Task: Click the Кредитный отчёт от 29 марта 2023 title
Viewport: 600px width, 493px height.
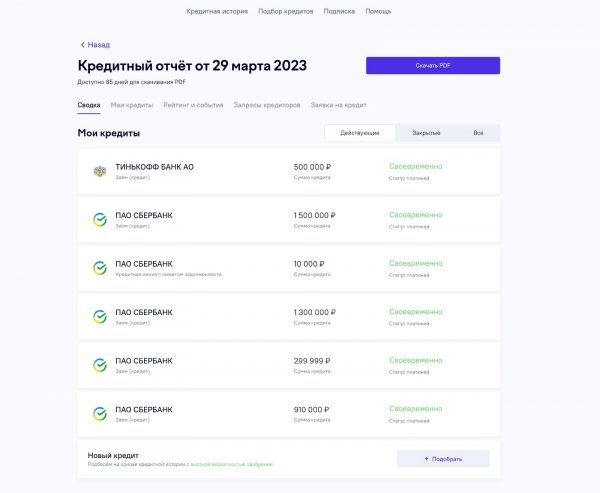Action: tap(192, 66)
